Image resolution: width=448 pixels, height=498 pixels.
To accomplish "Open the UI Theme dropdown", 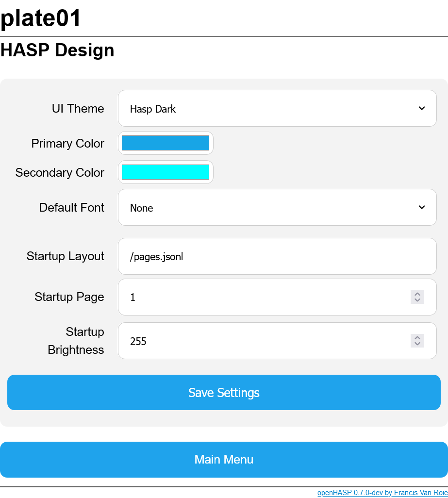I will 277,109.
